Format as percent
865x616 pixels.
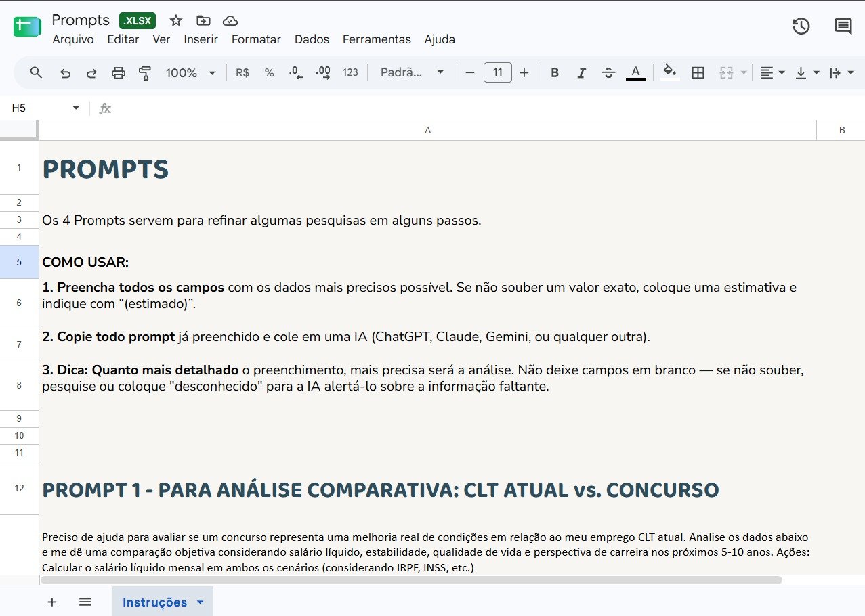(x=269, y=72)
